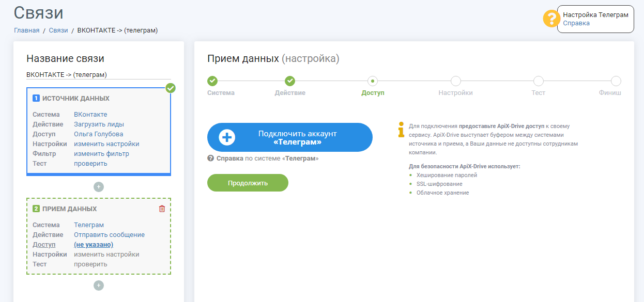The width and height of the screenshot is (644, 302).
Task: Click проверить link in data source block
Action: click(x=90, y=164)
